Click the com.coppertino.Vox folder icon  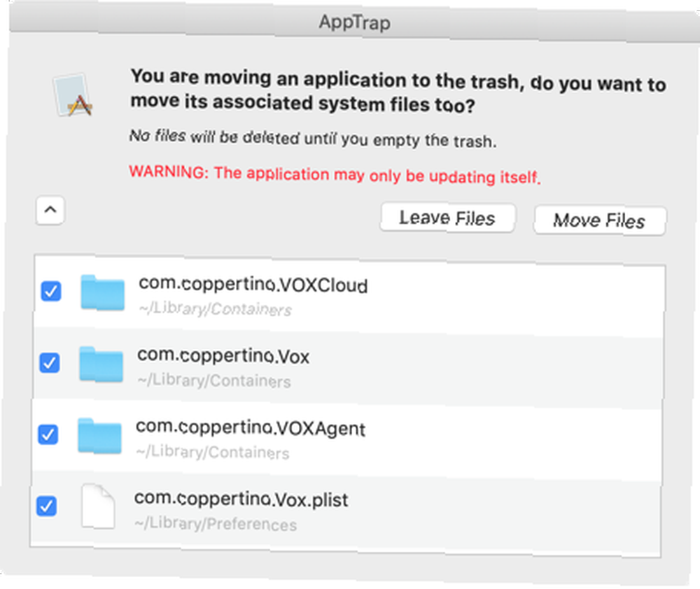pyautogui.click(x=101, y=364)
